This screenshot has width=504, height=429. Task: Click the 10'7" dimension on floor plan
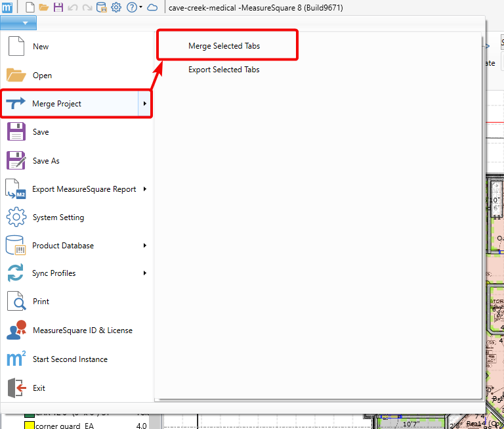[411, 424]
